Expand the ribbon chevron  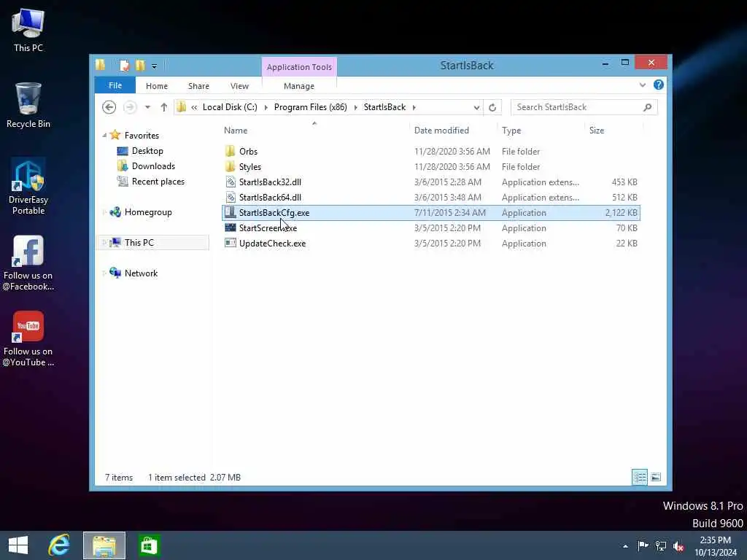coord(642,85)
